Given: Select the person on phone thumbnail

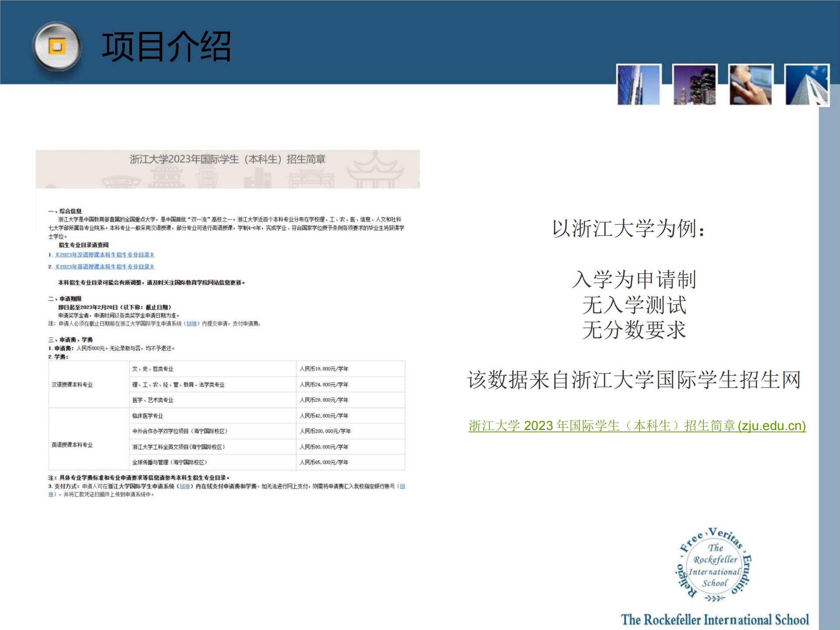Looking at the screenshot, I should tap(751, 84).
